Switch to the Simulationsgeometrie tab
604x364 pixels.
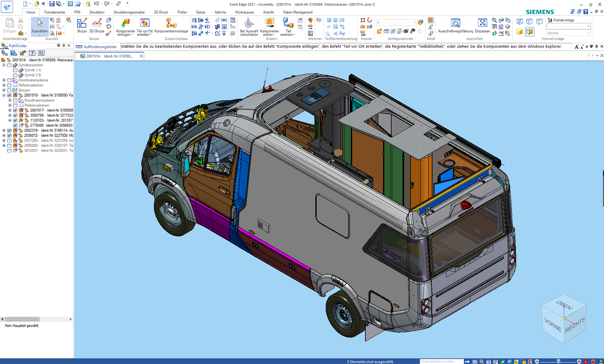pyautogui.click(x=129, y=12)
